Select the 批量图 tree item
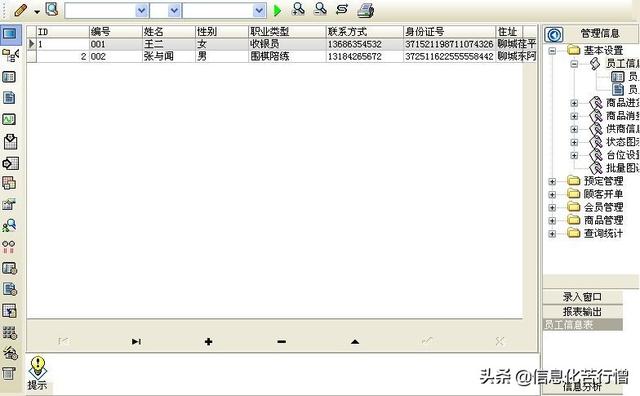 (622, 168)
